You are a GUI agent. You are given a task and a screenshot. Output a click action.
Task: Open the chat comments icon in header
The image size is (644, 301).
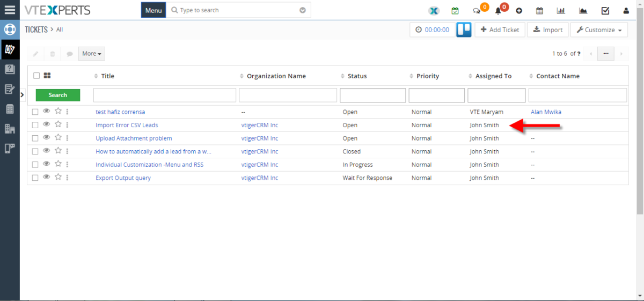[477, 11]
